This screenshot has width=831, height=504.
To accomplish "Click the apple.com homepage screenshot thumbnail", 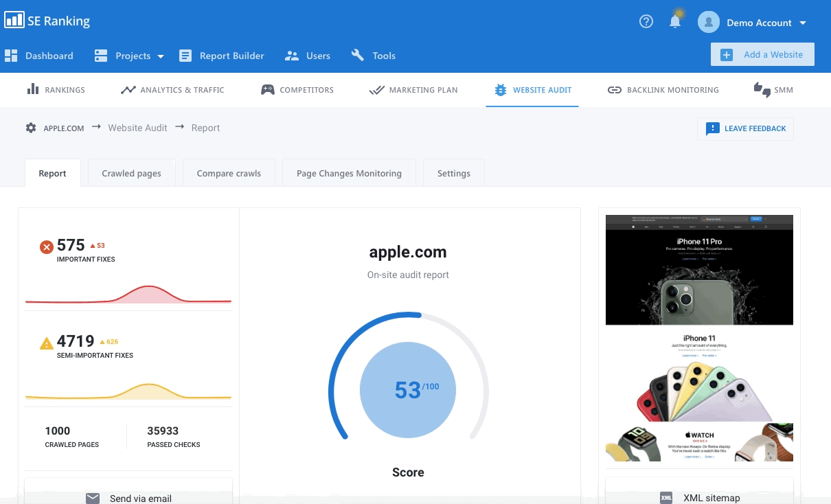I will coord(699,338).
